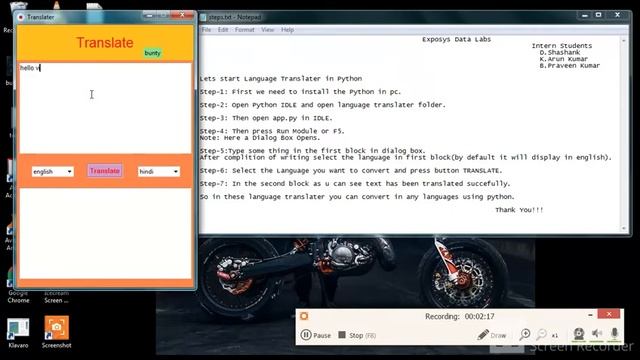Minimize the recording toolbar
The image size is (640, 360).
coord(590,315)
